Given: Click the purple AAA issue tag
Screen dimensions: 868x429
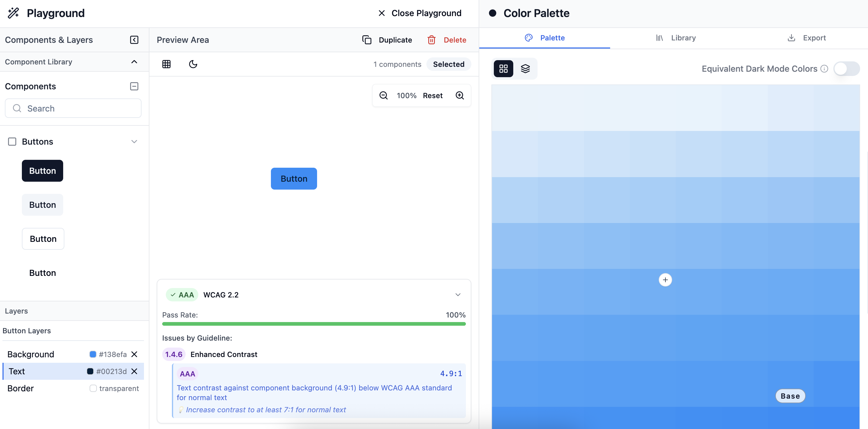Looking at the screenshot, I should coord(187,374).
